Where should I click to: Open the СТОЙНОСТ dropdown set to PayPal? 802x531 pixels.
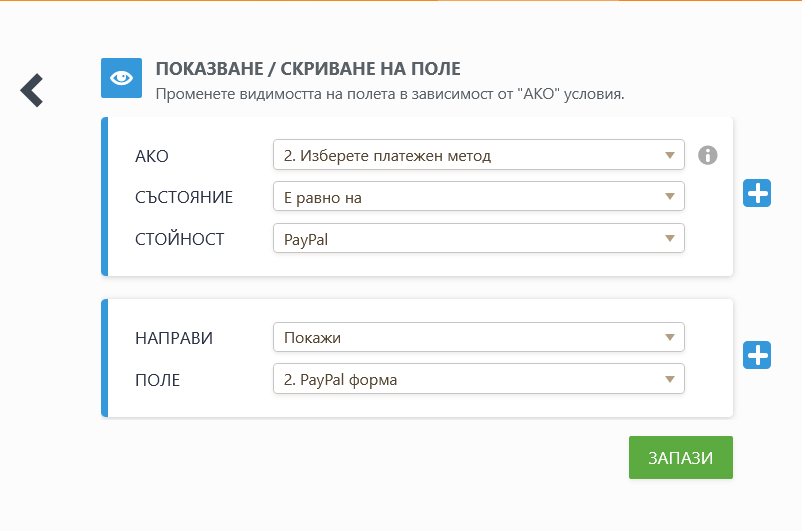click(478, 239)
